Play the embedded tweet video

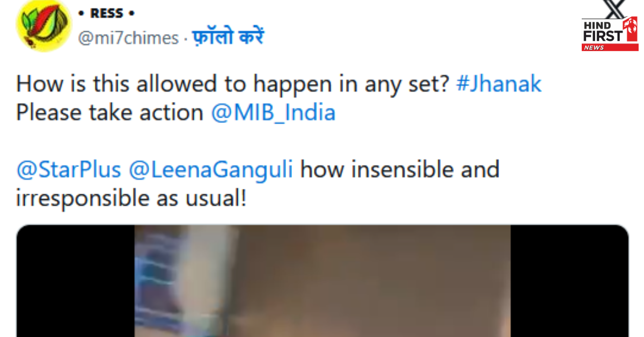click(x=322, y=281)
